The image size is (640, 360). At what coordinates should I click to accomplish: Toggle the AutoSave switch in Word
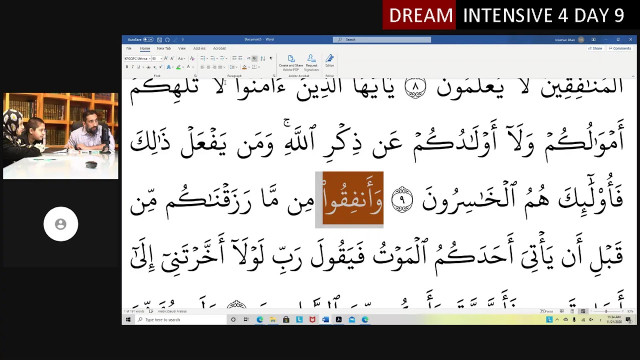[x=148, y=40]
